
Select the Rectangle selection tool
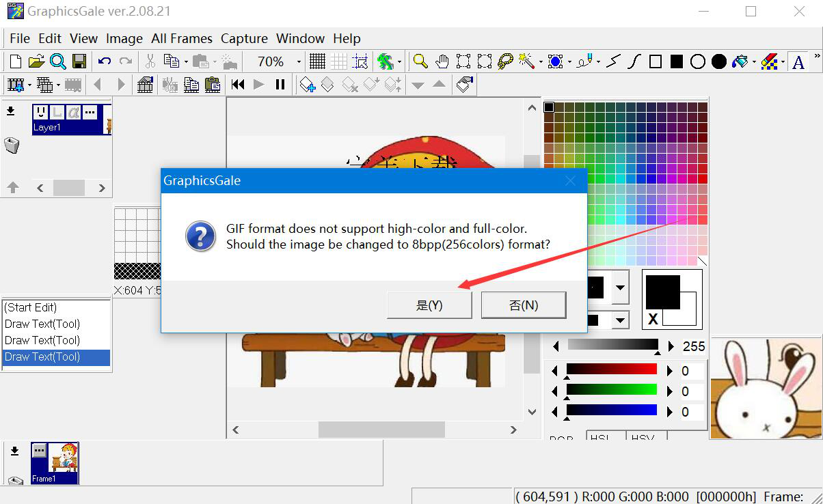click(x=463, y=62)
